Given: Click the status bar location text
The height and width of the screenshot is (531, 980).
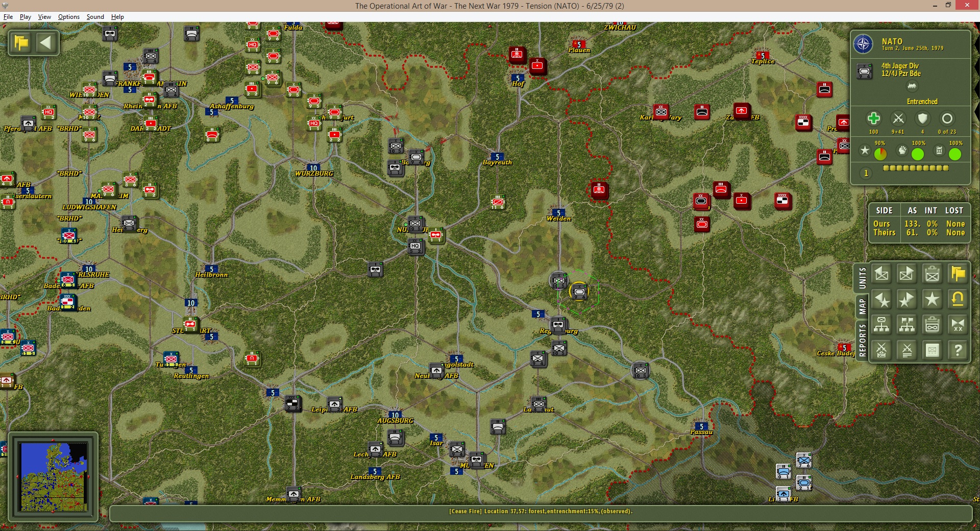Looking at the screenshot, I should (x=541, y=511).
